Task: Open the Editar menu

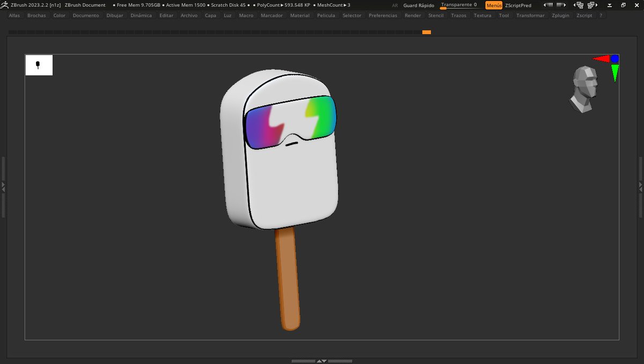Action: click(166, 16)
